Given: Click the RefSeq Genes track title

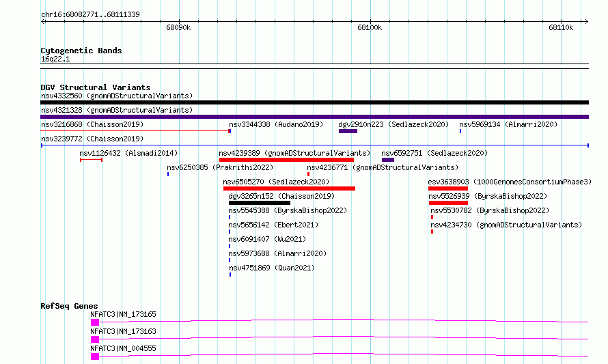Looking at the screenshot, I should click(69, 306).
